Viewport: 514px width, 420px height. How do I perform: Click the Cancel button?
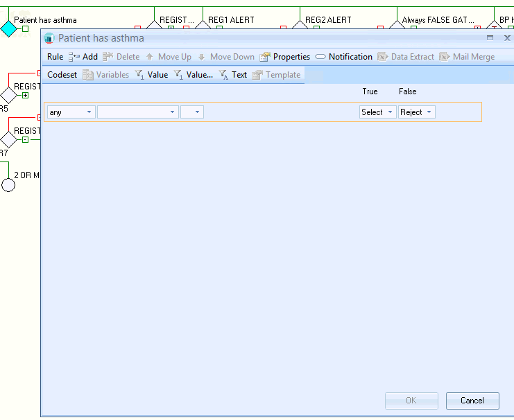point(472,401)
